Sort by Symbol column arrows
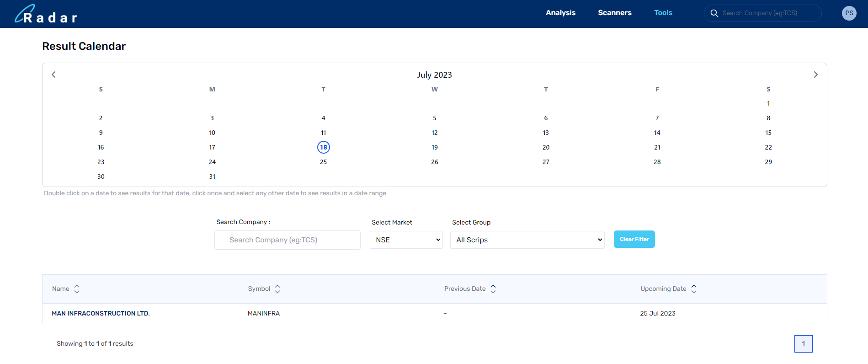Screen dimensions: 868x364 [277, 289]
